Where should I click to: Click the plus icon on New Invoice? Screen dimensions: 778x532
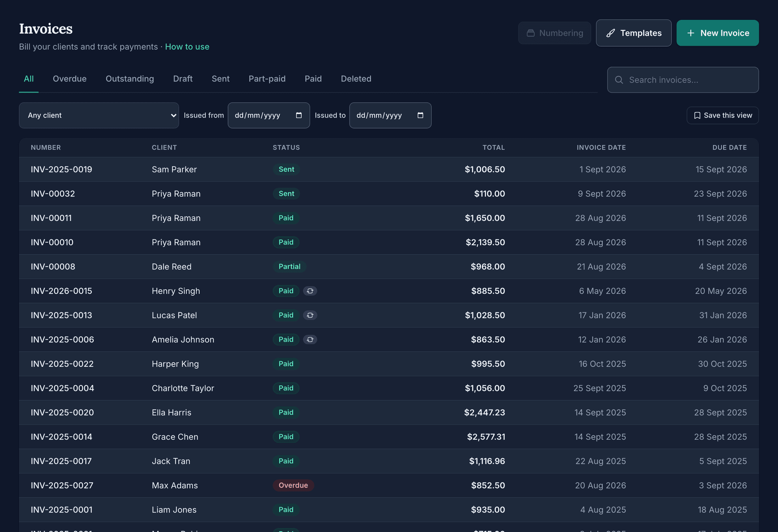(691, 33)
